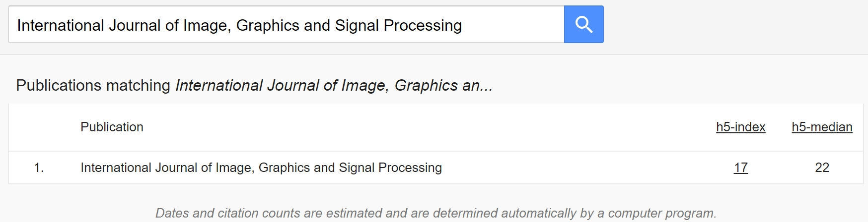
Task: Click the dates and citation counts disclaimer
Action: tap(435, 213)
